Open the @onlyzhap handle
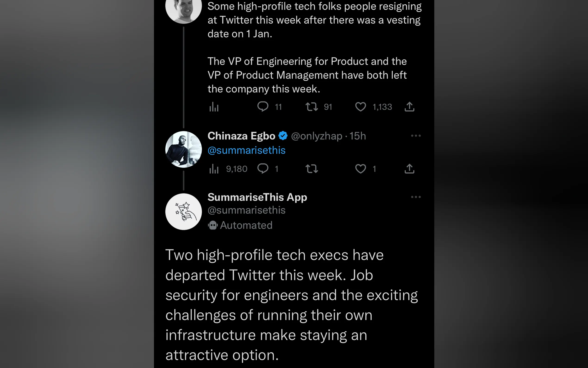Image resolution: width=588 pixels, height=368 pixels. 316,136
